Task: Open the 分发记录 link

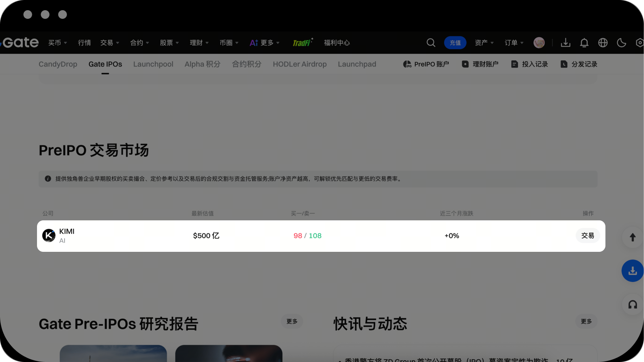Action: (579, 64)
